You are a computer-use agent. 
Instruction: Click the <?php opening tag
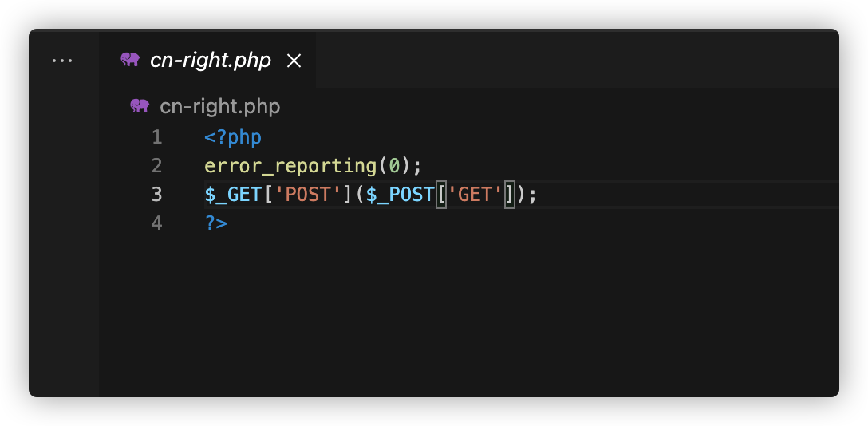coord(233,137)
